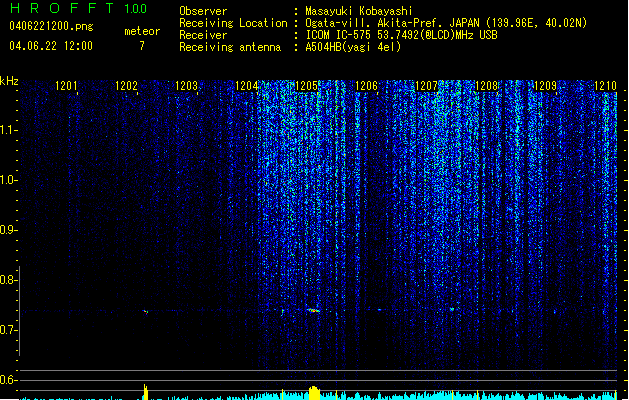Screen dimensions: 629x400
Task: Click receiver text ICOM IC-575 53.7492 MHz
Action: pyautogui.click(x=401, y=35)
